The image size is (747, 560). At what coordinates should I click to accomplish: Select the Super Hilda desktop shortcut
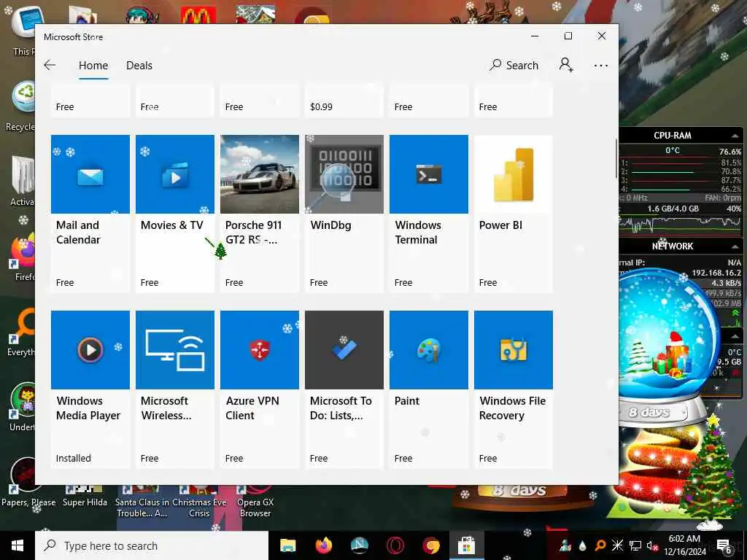[x=85, y=495]
